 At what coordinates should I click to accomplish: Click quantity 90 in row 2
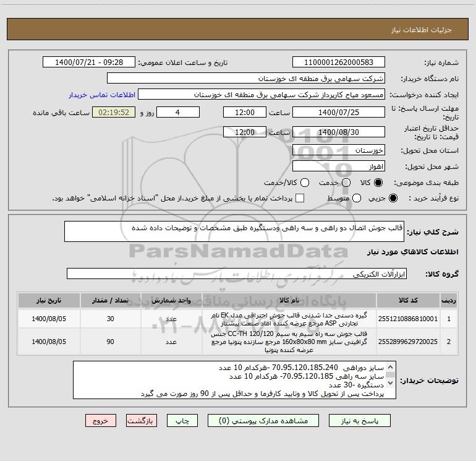(110, 342)
